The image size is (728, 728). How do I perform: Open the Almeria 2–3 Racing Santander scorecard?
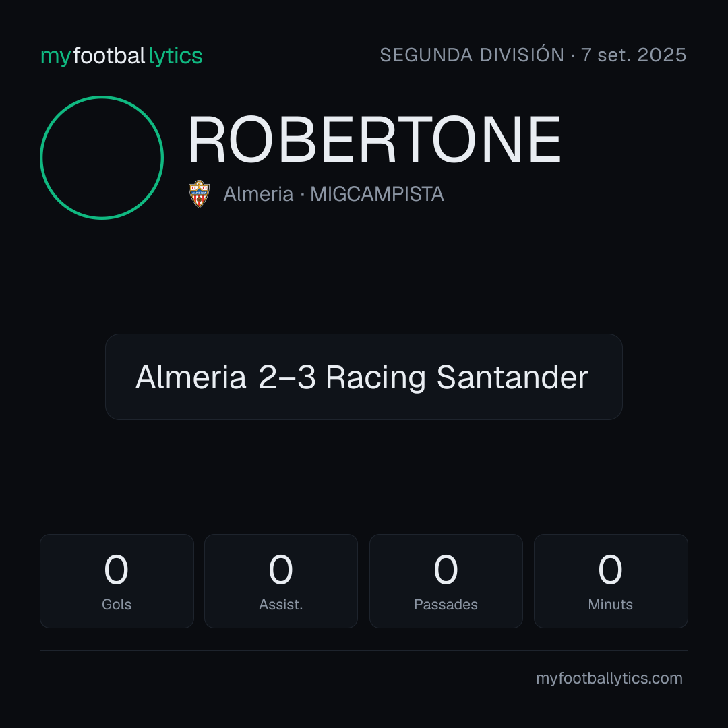[x=364, y=377]
